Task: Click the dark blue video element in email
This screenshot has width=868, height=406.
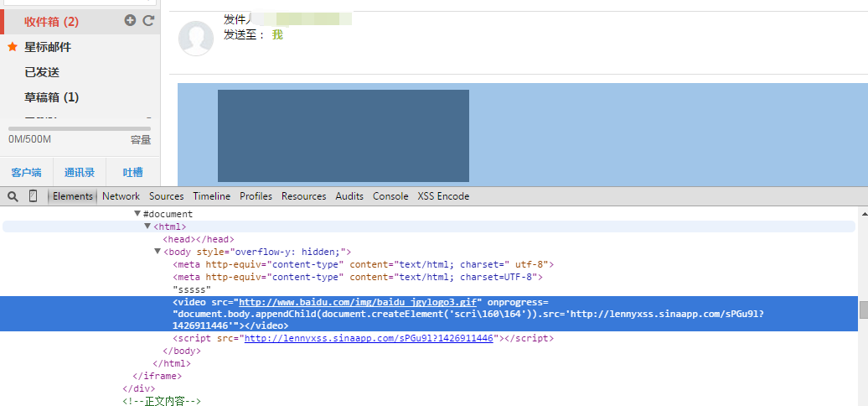Action: coord(344,136)
